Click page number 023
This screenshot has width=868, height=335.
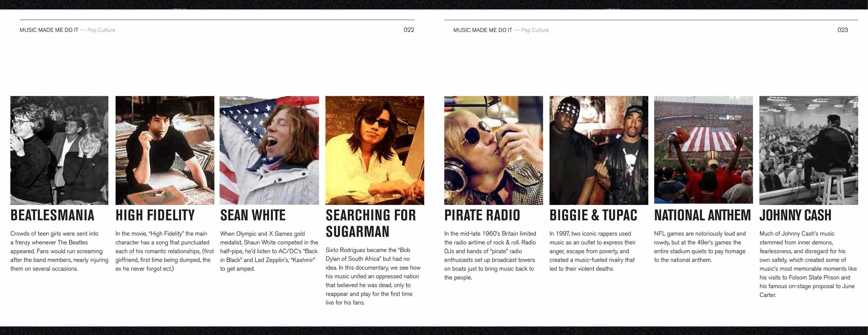pos(843,30)
